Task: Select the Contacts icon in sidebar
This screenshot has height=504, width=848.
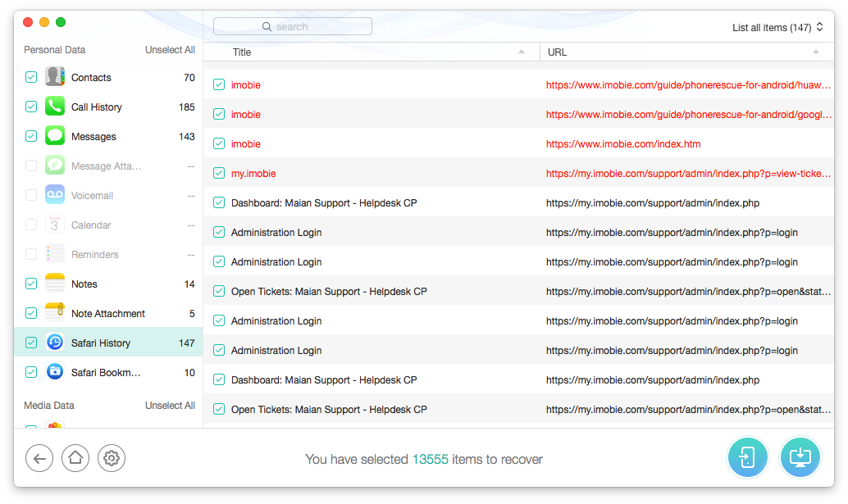Action: (55, 78)
